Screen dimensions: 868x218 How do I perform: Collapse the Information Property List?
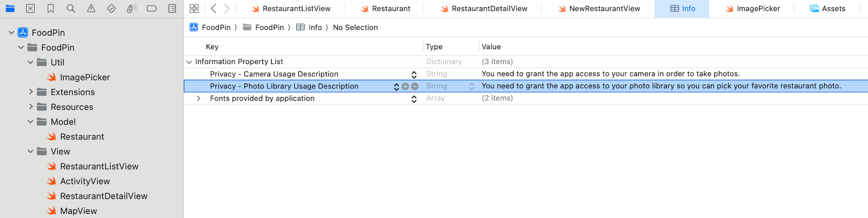pos(189,62)
